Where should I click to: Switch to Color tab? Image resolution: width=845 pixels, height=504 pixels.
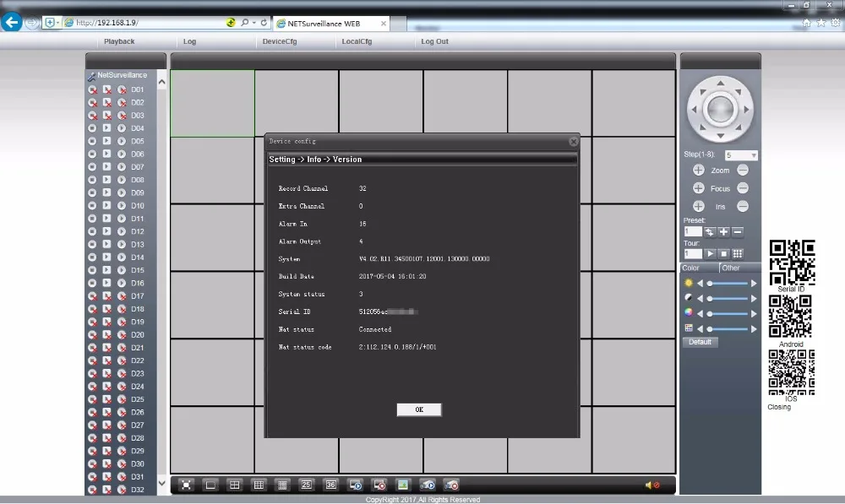pos(700,268)
